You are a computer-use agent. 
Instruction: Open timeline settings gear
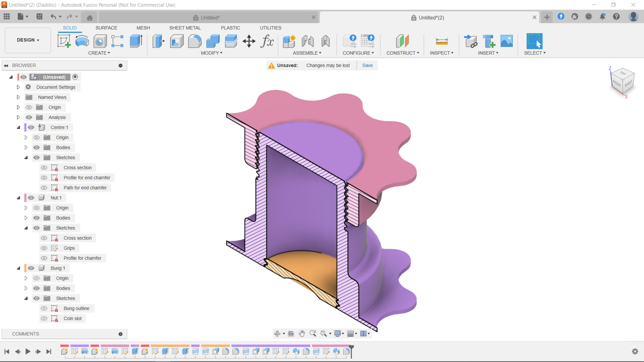635,352
